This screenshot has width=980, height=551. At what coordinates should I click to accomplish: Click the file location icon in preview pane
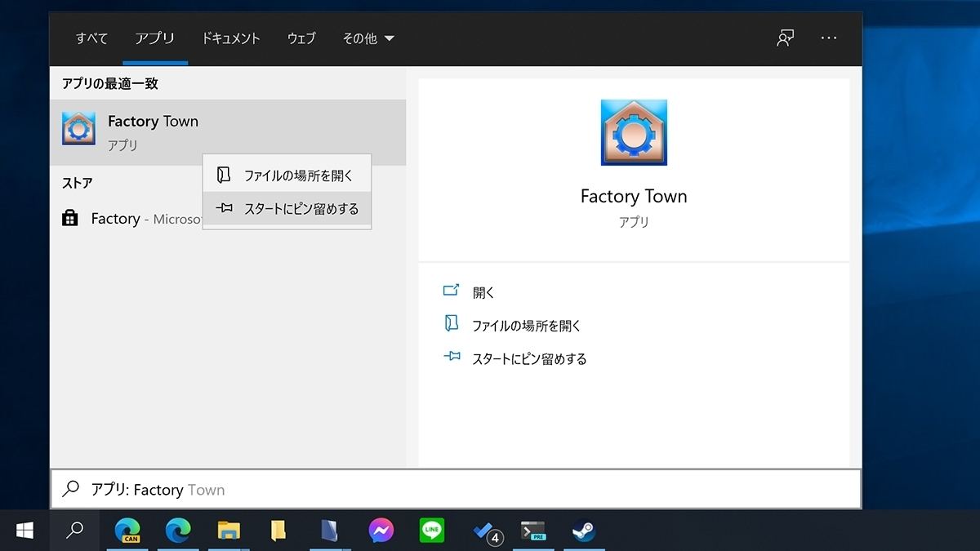pyautogui.click(x=452, y=324)
